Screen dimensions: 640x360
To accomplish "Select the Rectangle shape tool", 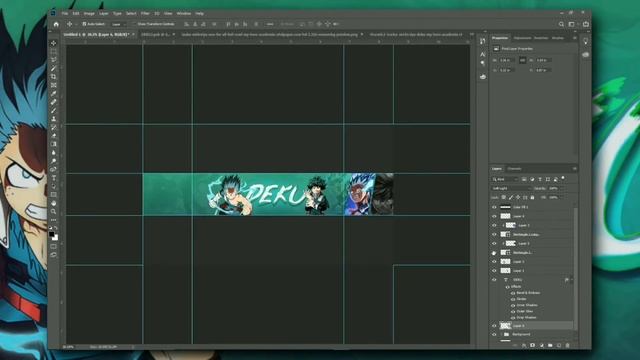I will click(53, 195).
